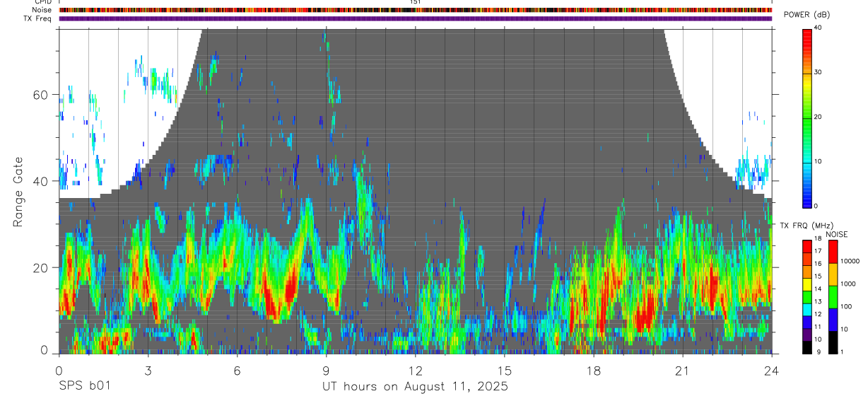
Task: Click the 21 hour tick label
Action: point(683,371)
